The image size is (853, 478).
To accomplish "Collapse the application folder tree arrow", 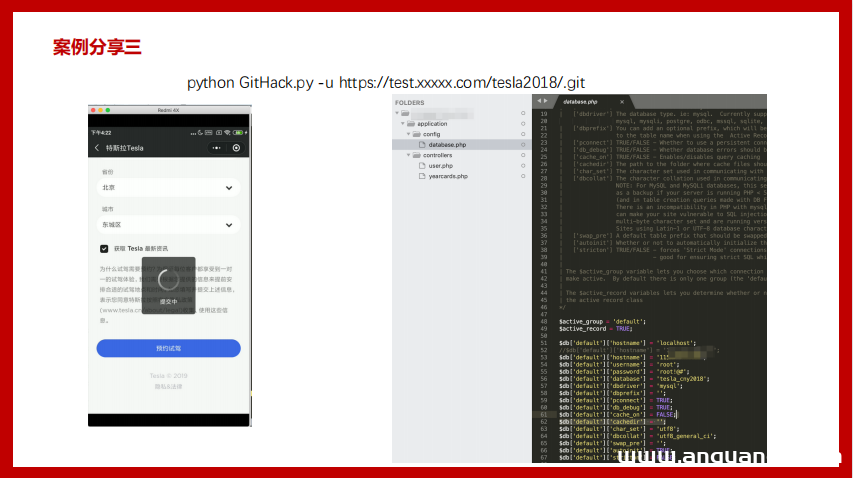I will pyautogui.click(x=402, y=124).
